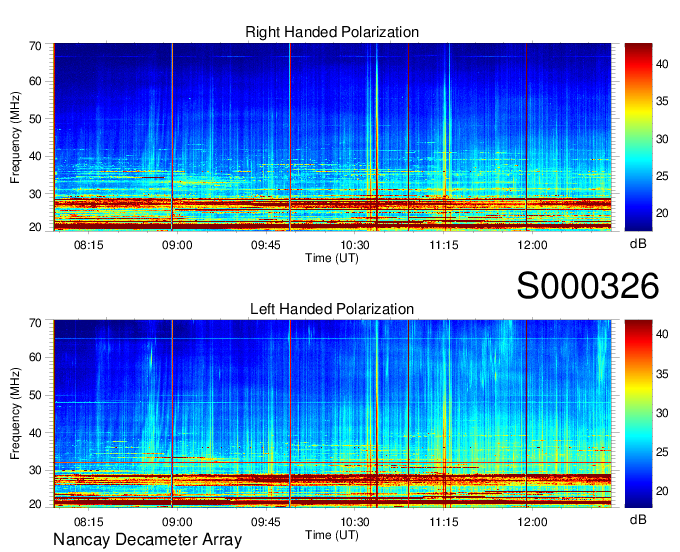Image resolution: width=680 pixels, height=552 pixels.
Task: Click the 30 MHz tick on lower plot
Action: [35, 470]
